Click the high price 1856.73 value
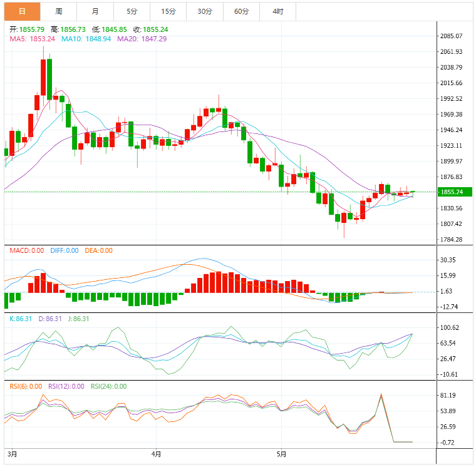The height and width of the screenshot is (467, 476). (x=73, y=29)
